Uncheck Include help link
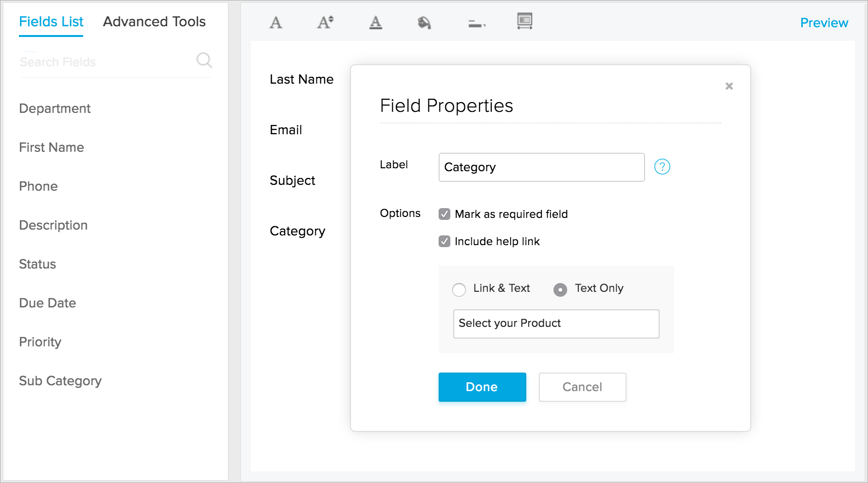Screen dimensions: 868x483 (444, 241)
